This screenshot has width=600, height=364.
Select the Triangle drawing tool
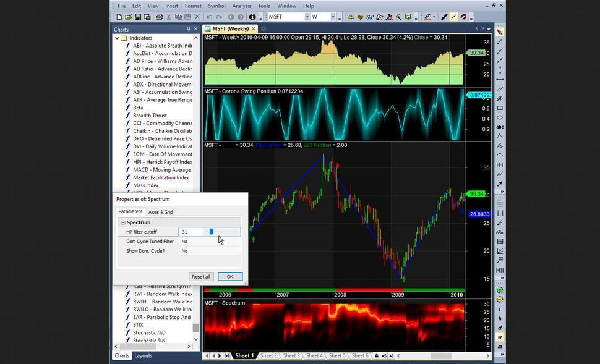click(500, 137)
